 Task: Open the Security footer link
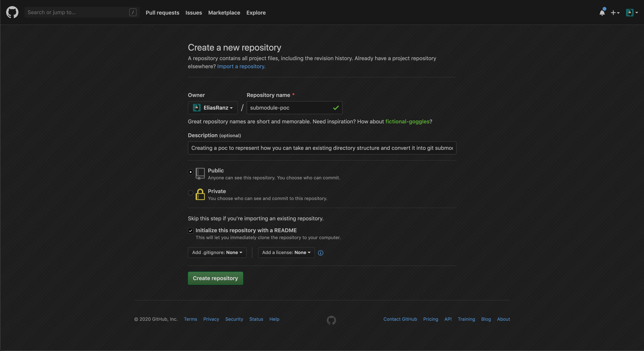pyautogui.click(x=234, y=319)
